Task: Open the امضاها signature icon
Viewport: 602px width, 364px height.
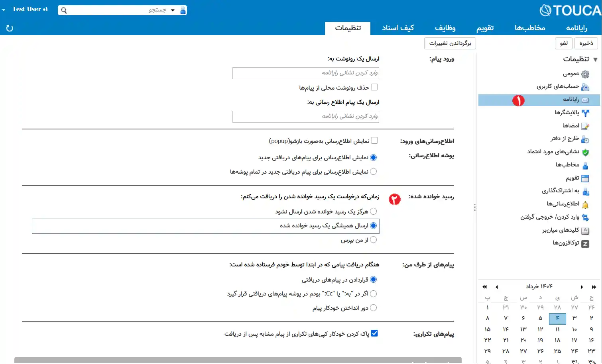Action: pos(585,126)
